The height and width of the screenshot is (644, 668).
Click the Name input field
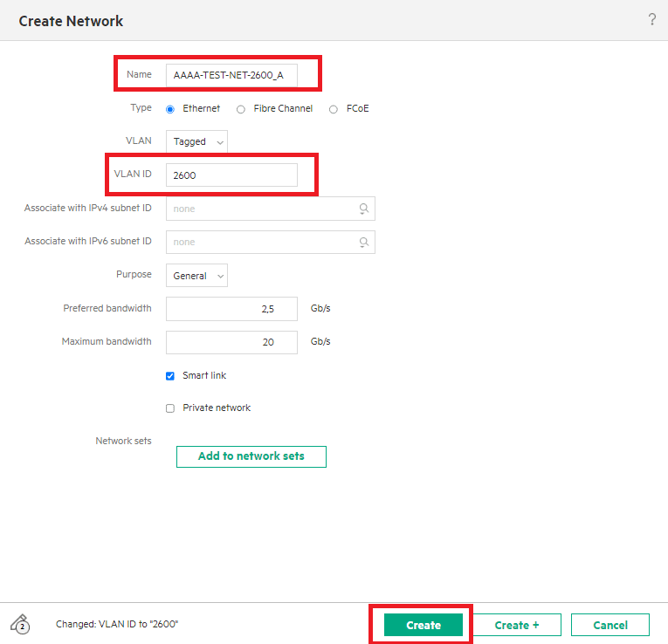[231, 75]
